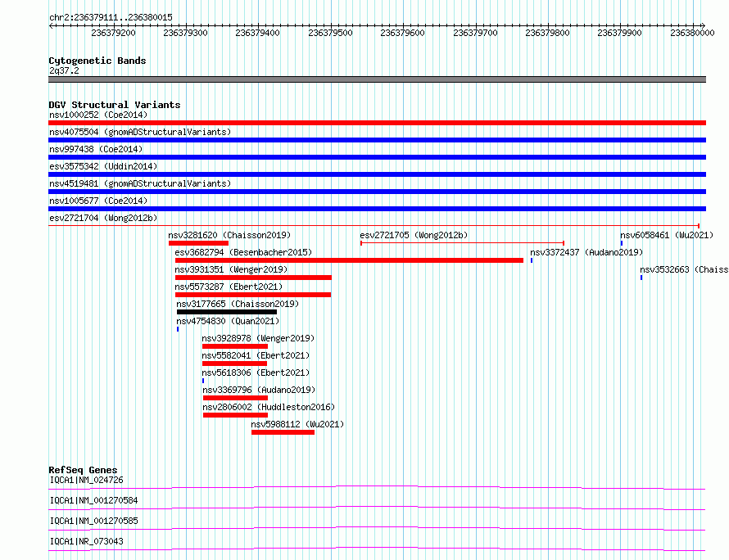Open nsv3532663 (Chaisson) variant label
The image size is (729, 560).
tap(684, 269)
